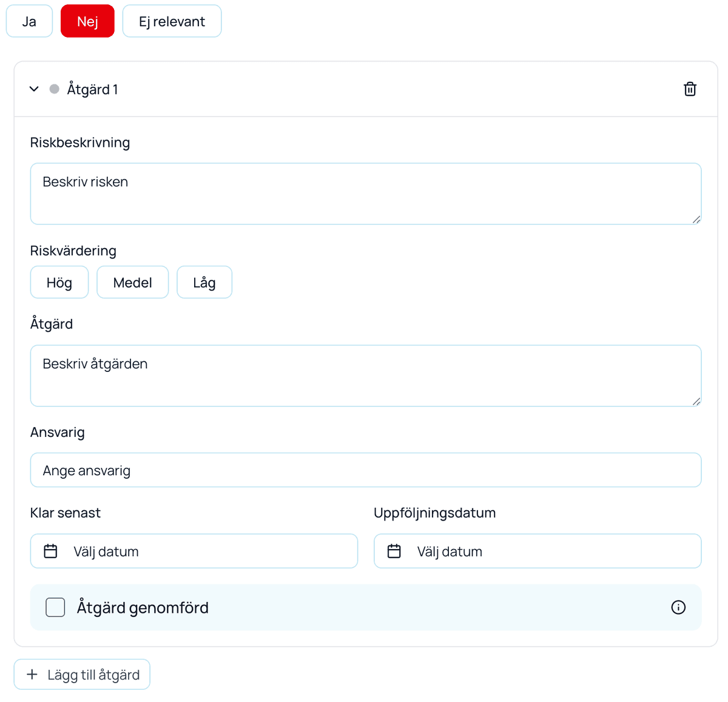
Task: Select the Ja answer option
Action: click(x=29, y=21)
